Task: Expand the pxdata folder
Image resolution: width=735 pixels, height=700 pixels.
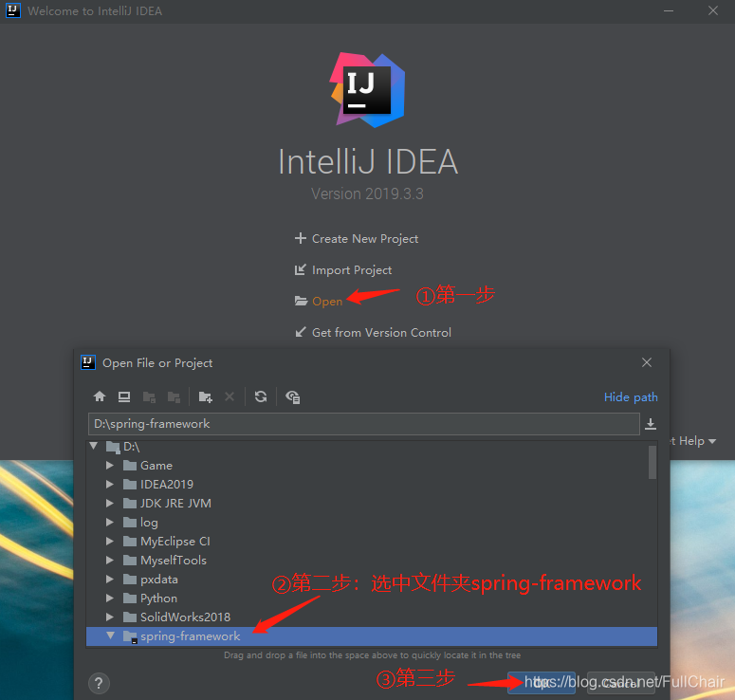Action: pos(110,579)
